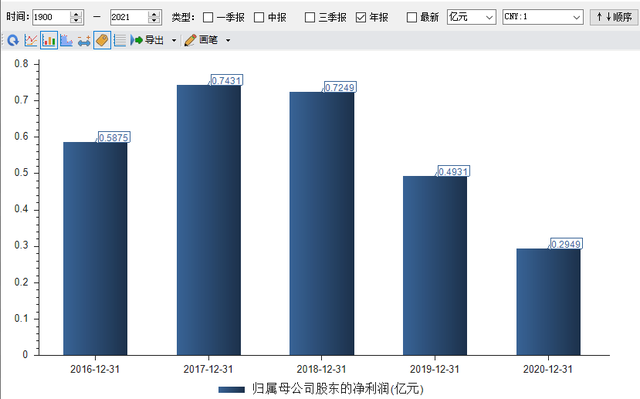Viewport: 640px width, 399px height.
Task: Click the 2016-12-31 bar
Action: [x=95, y=249]
